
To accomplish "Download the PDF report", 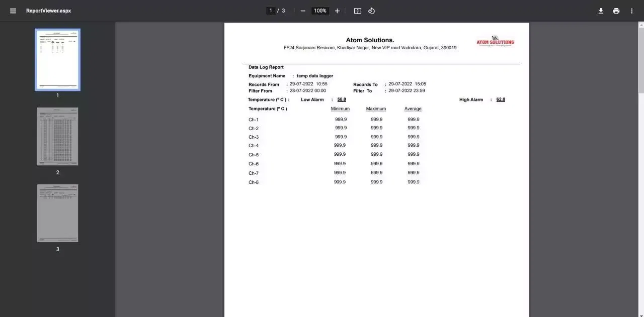I will pos(601,11).
